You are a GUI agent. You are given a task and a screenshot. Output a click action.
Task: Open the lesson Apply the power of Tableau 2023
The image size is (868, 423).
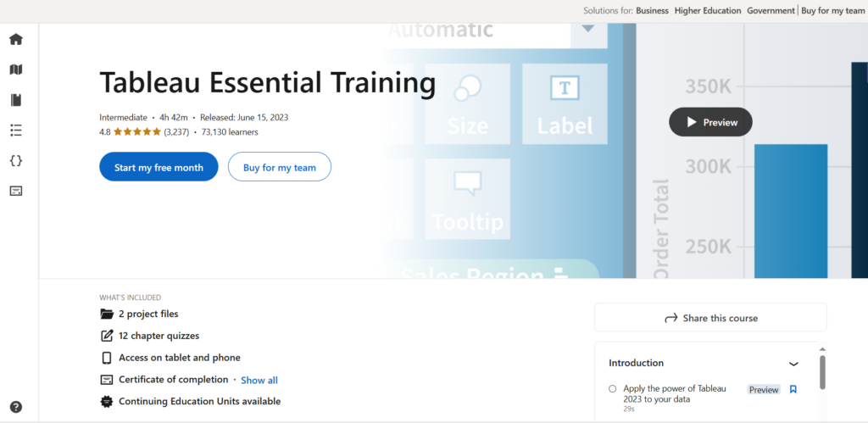pos(674,393)
